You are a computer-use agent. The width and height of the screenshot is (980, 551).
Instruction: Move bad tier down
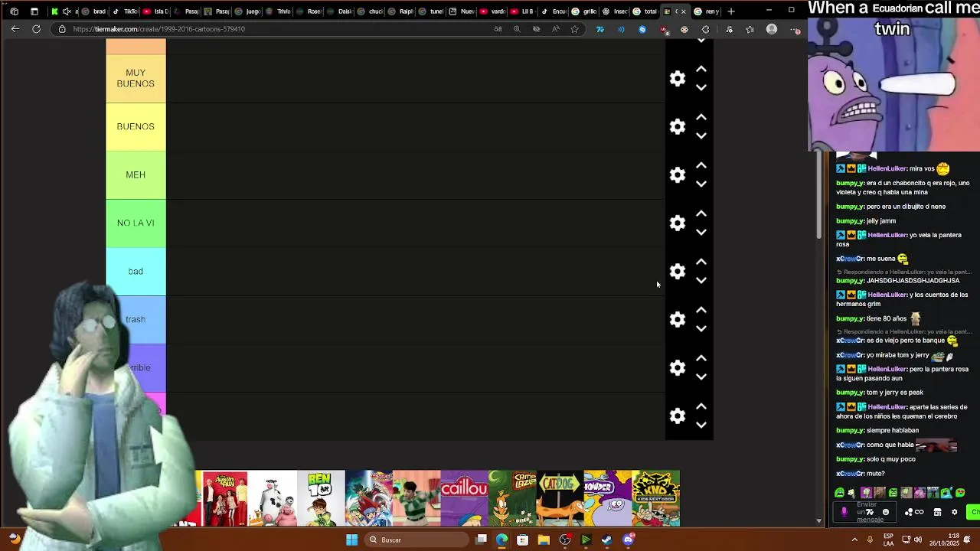[x=701, y=280]
